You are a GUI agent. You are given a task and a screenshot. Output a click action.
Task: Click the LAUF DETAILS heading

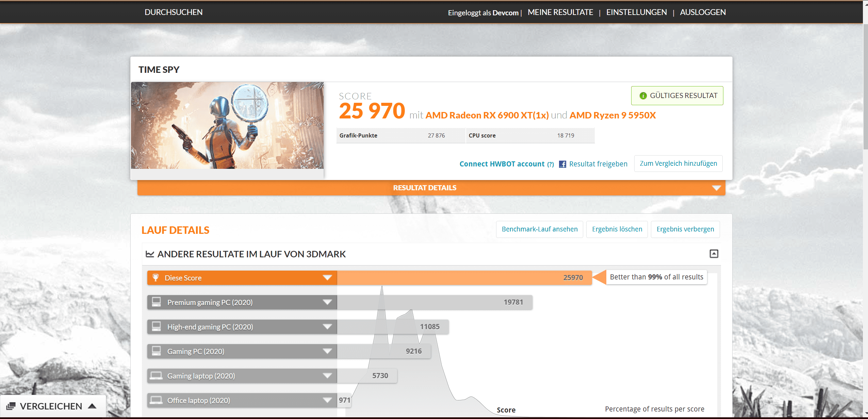tap(175, 230)
